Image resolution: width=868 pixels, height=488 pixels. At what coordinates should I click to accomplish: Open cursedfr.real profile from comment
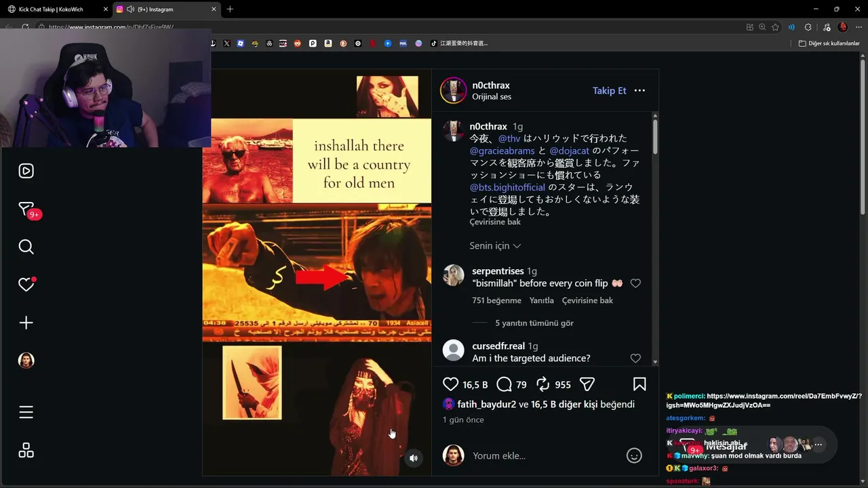[498, 346]
